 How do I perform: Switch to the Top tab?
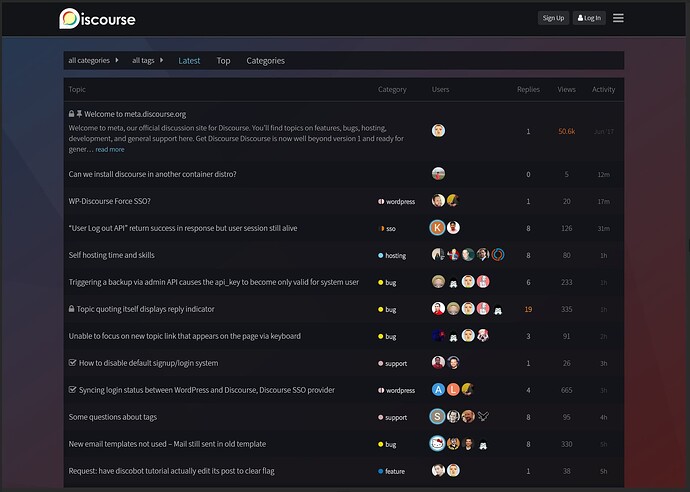coord(223,61)
